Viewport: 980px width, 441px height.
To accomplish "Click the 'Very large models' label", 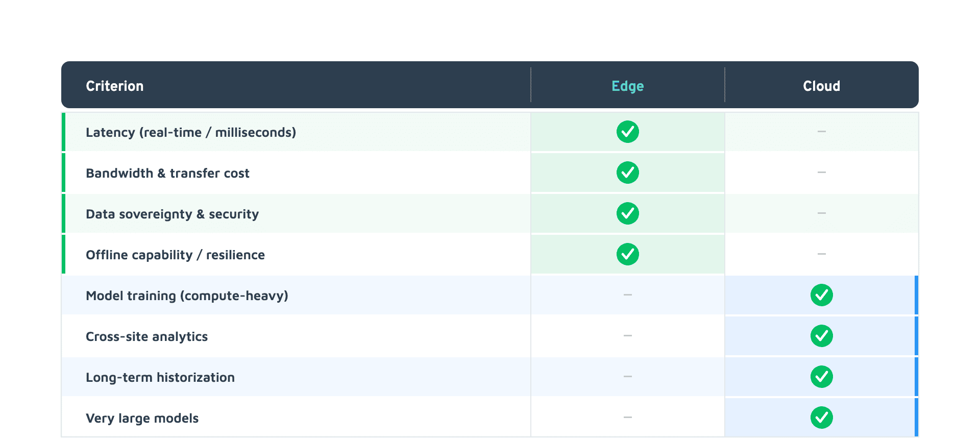I will [142, 419].
